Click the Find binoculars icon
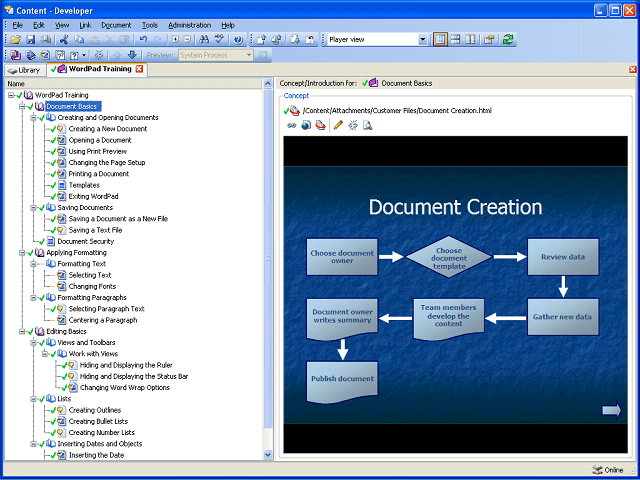The width and height of the screenshot is (640, 480). tap(204, 39)
